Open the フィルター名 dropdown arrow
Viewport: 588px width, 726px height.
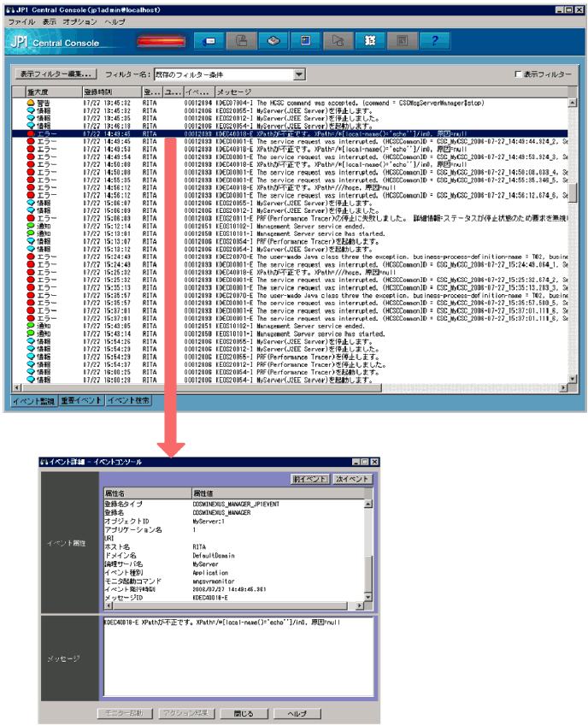tap(299, 74)
